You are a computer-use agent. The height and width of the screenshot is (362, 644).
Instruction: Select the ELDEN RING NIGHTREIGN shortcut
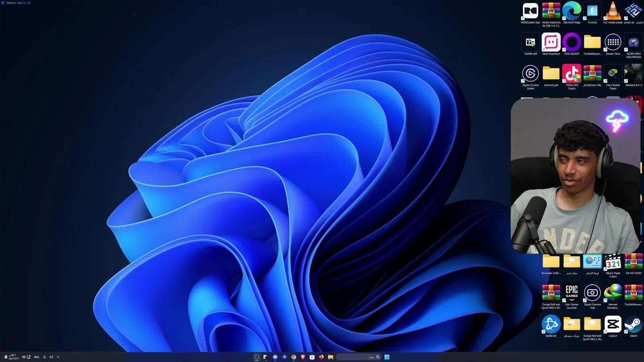tap(633, 46)
